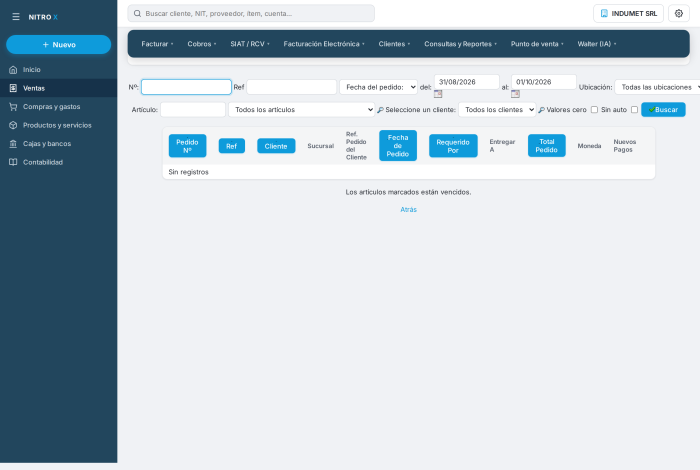Expand the Cobros menu
This screenshot has width=700, height=470.
pos(202,44)
